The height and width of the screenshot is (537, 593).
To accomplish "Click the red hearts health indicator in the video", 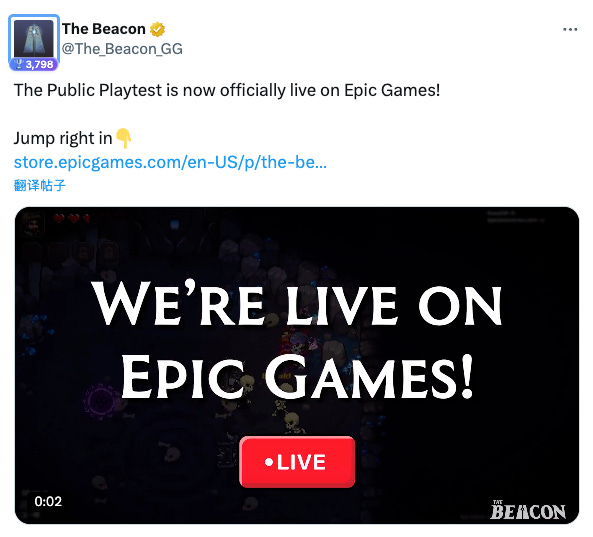I will pos(72,218).
